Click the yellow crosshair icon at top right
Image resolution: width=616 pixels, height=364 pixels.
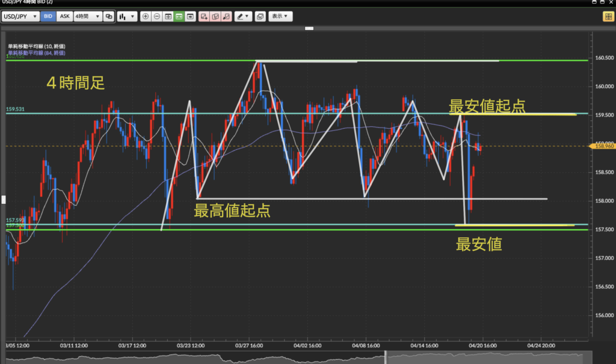pyautogui.click(x=608, y=16)
